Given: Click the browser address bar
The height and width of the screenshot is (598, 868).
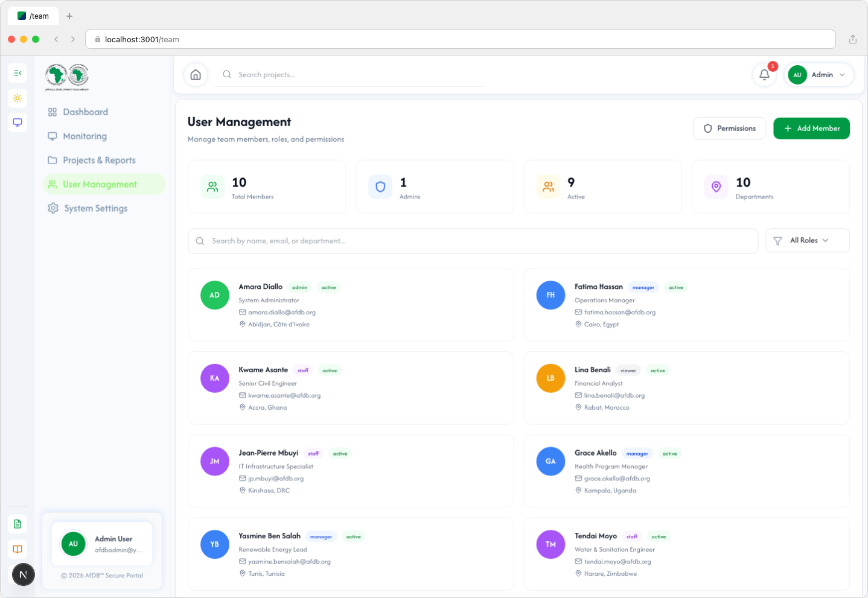Looking at the screenshot, I should [x=461, y=39].
